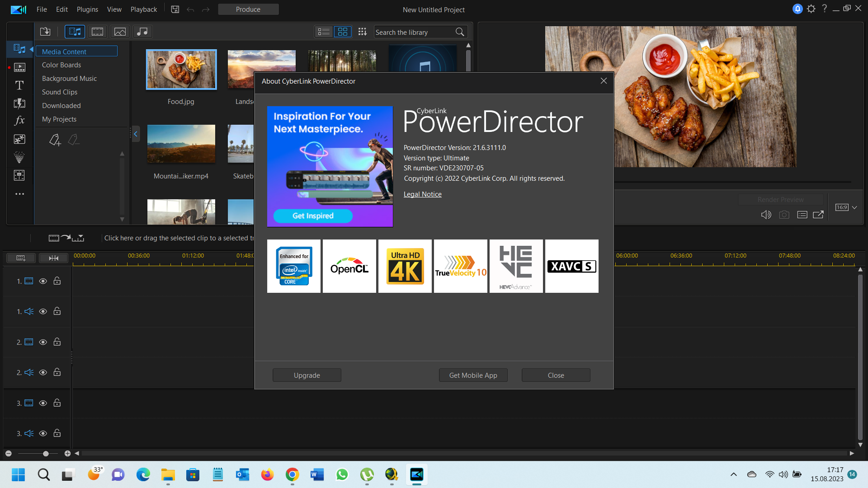Screen dimensions: 868x488
Task: Click the Upgrade button
Action: click(307, 375)
